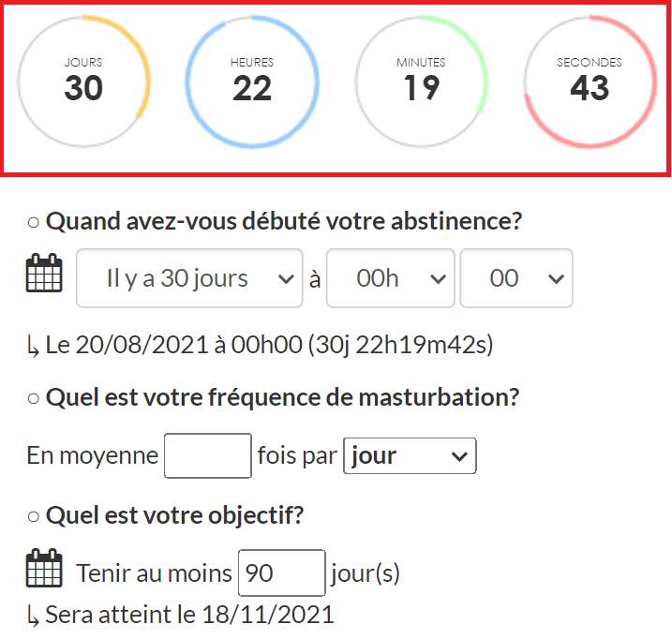Open the 00 minutes dropdown
The width and height of the screenshot is (672, 639).
(x=516, y=278)
